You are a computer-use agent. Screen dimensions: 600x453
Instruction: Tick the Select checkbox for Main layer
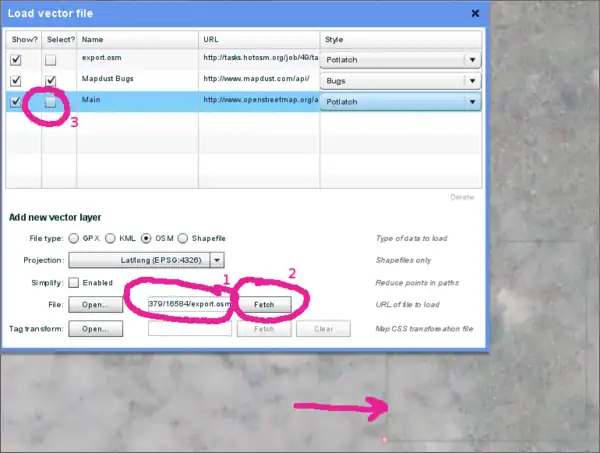point(51,101)
